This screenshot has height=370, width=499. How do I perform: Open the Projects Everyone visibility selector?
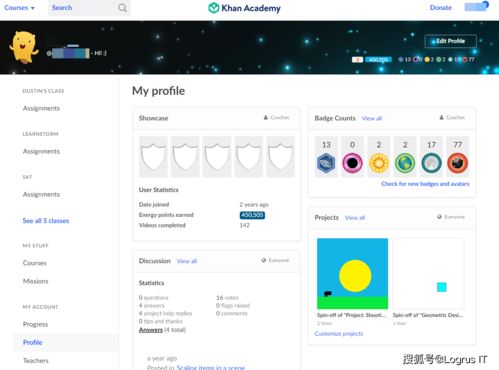pos(451,217)
